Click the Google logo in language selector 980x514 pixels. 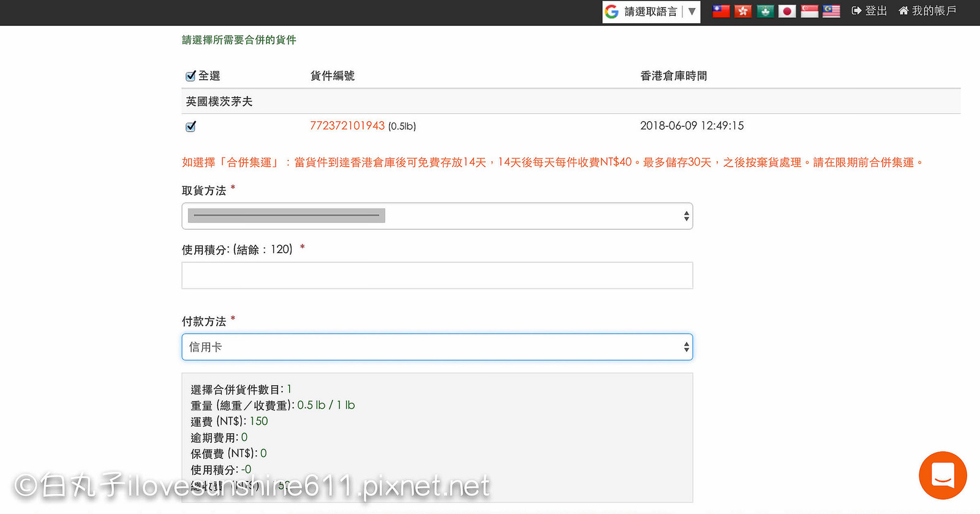tap(612, 12)
